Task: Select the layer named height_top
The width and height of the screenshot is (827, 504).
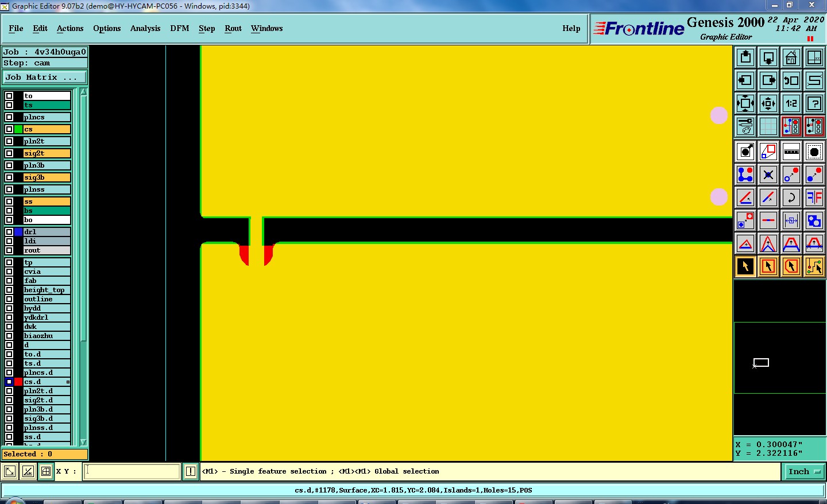Action: pos(47,290)
